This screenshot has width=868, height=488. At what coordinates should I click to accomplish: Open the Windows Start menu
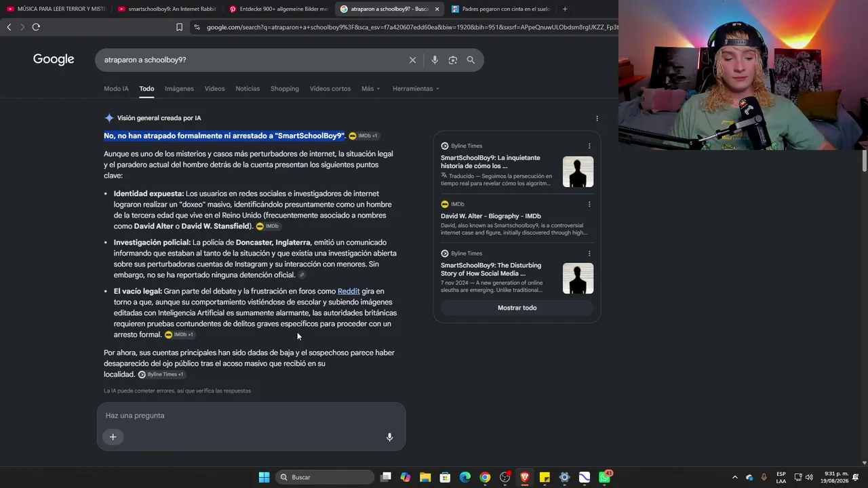click(264, 477)
